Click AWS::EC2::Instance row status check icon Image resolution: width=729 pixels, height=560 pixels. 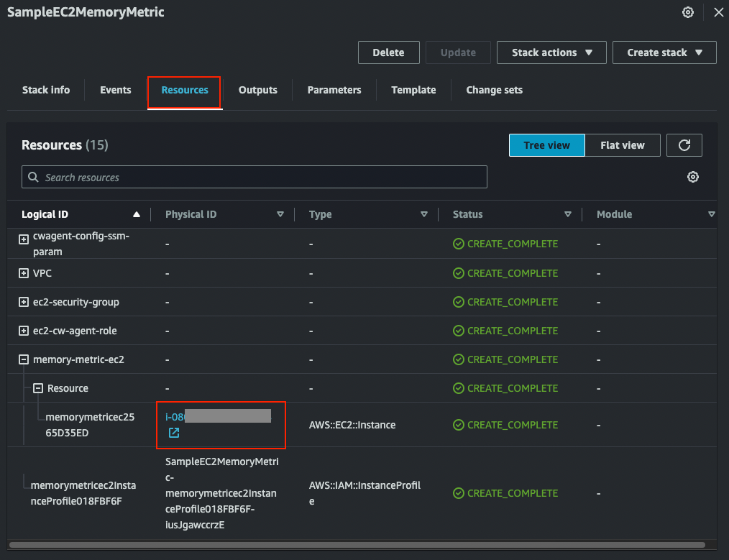(x=459, y=425)
